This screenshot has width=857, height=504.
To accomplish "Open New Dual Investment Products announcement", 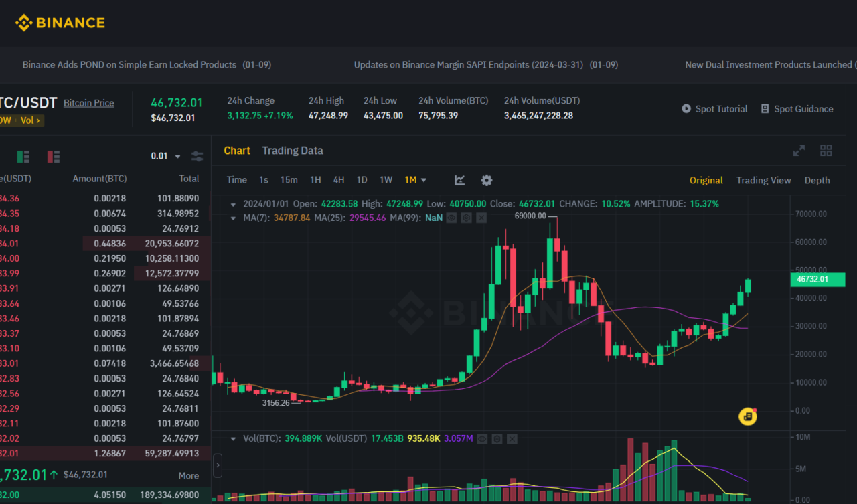I will (771, 65).
